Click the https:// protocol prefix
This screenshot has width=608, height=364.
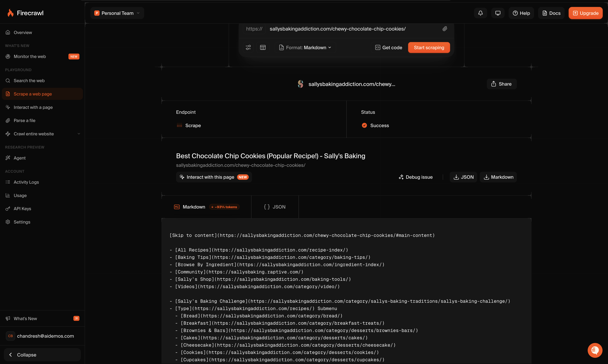tap(254, 29)
